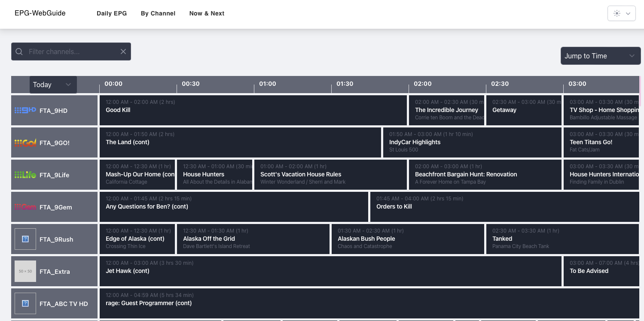This screenshot has height=321, width=644.
Task: Open House Hunters International programme
Action: pos(601,175)
